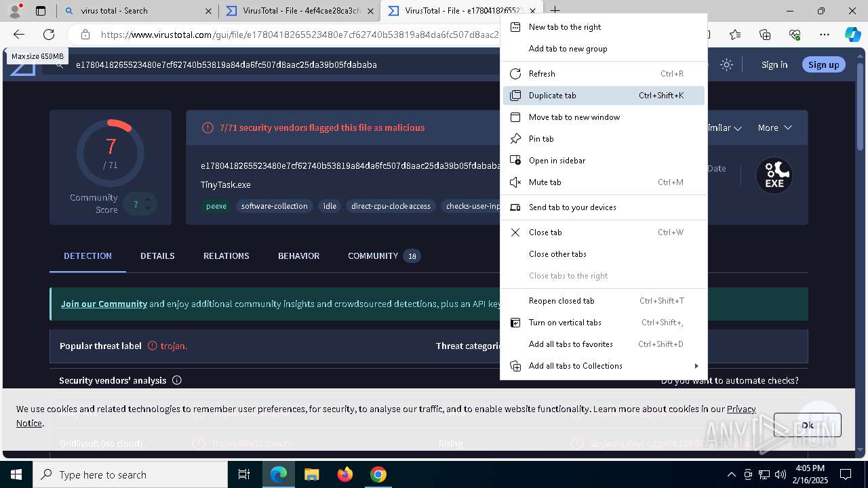
Task: Open Edge Settings and more menu
Action: [x=825, y=35]
